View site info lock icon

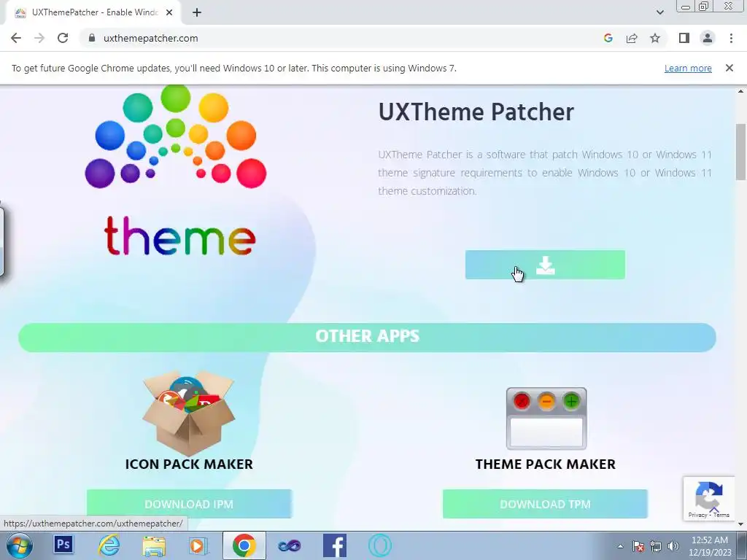[92, 38]
